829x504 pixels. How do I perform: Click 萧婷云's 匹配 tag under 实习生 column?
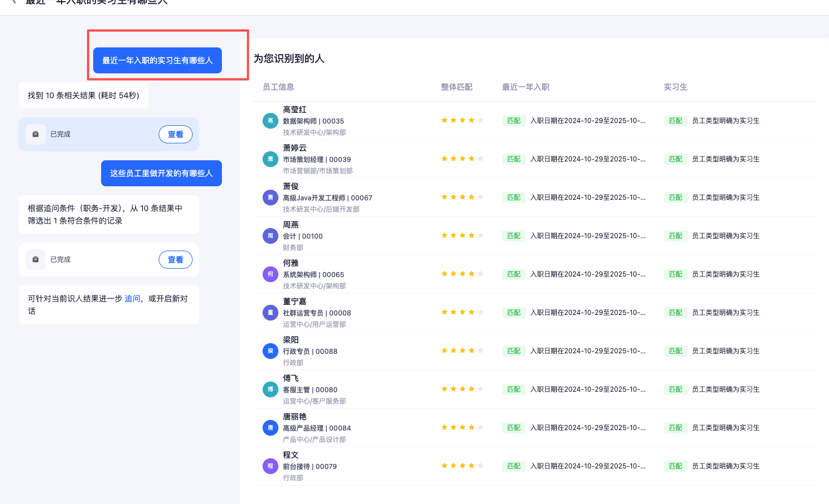(675, 159)
